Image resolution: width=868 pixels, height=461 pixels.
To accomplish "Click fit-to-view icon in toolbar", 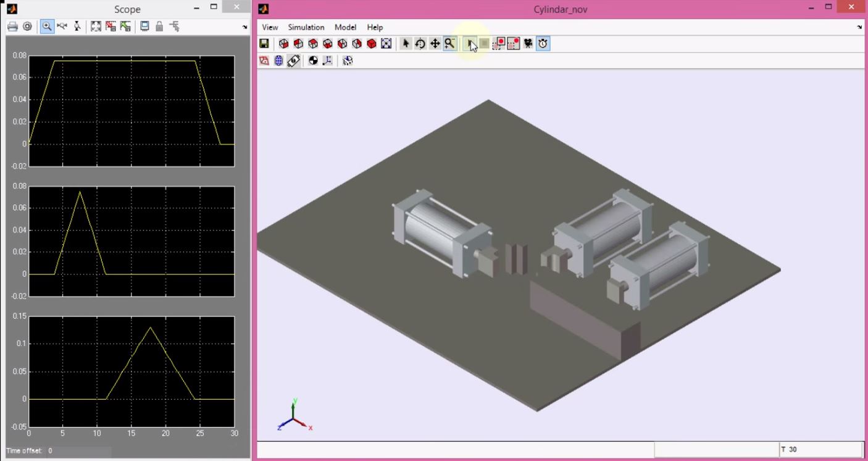I will click(386, 44).
